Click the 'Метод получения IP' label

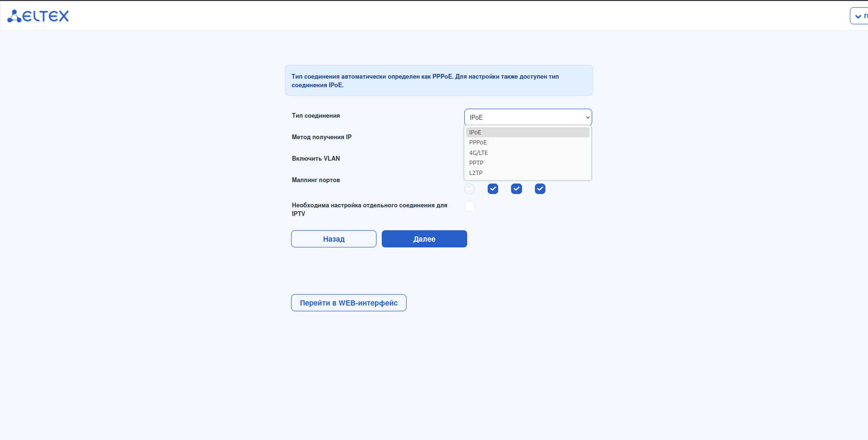pos(322,137)
